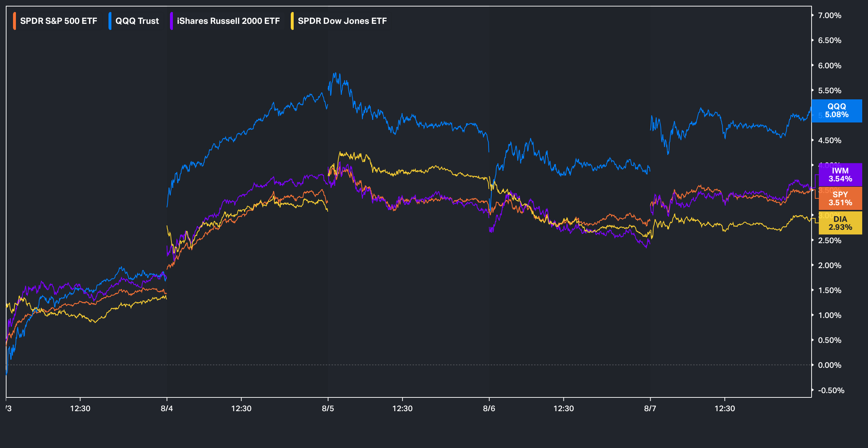Click the 6.50% axis label
Viewport: 868px width, 448px height.
(830, 40)
